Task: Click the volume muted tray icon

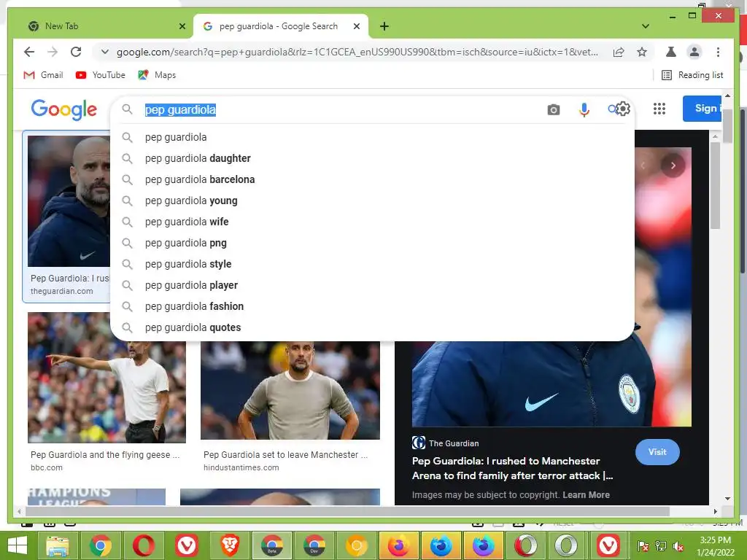Action: pos(678,546)
